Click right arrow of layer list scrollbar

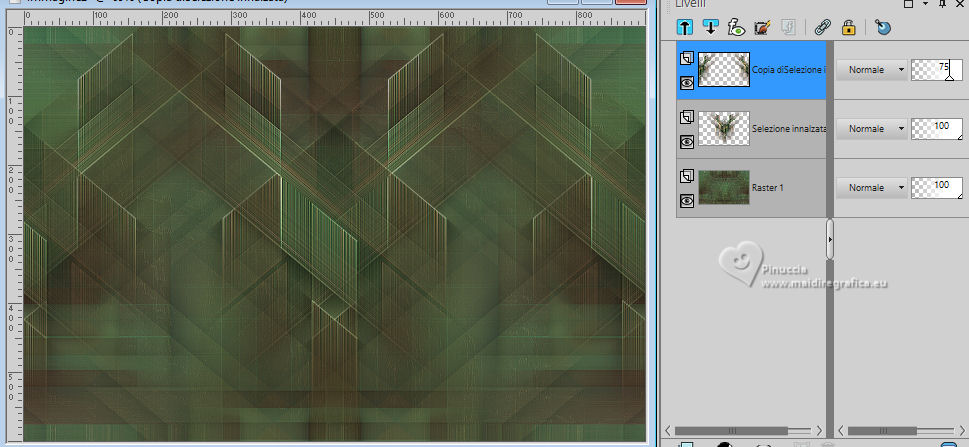tap(819, 430)
